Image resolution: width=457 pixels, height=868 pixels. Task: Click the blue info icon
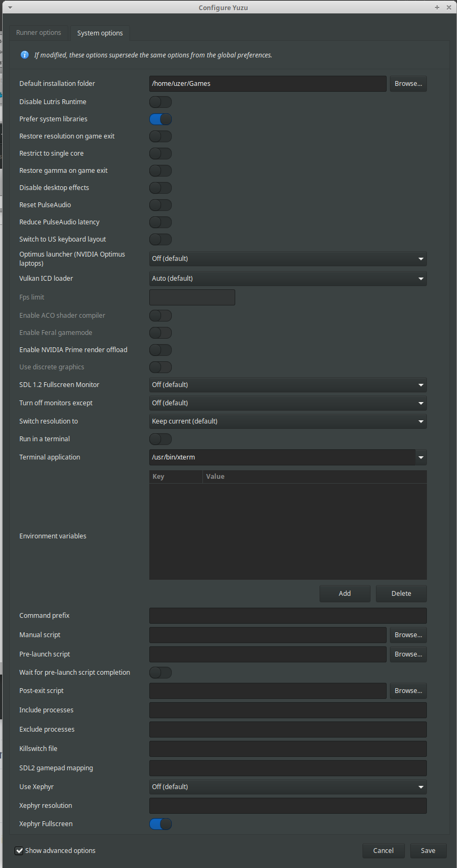[x=25, y=55]
